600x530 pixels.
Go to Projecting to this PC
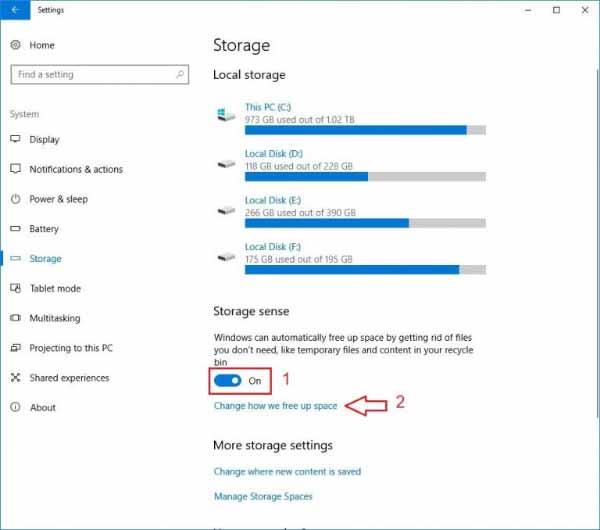tap(71, 348)
